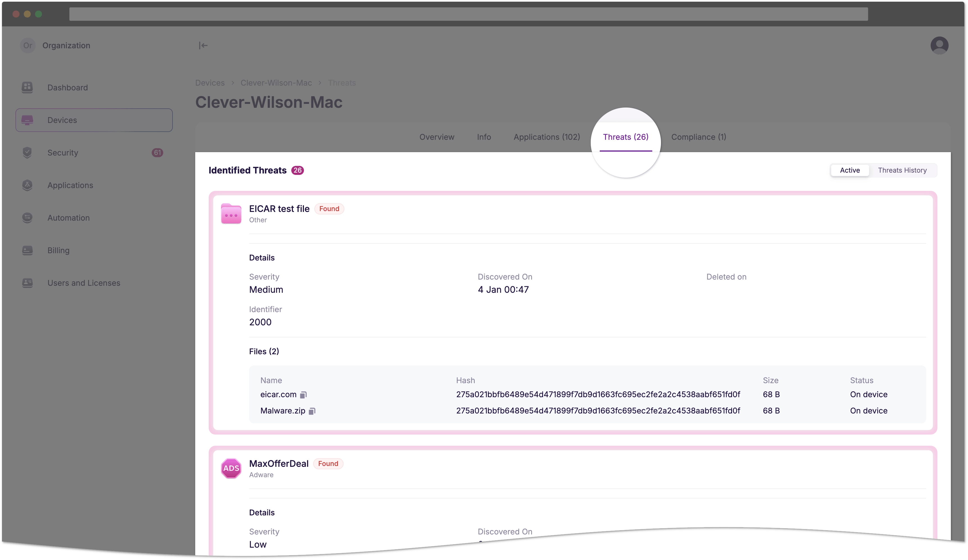This screenshot has width=968, height=560.
Task: Click the Adware category label
Action: 261,475
